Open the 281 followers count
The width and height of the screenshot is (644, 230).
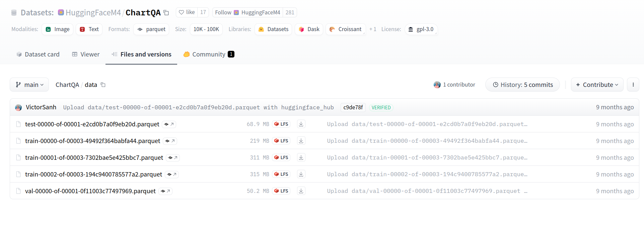point(290,12)
